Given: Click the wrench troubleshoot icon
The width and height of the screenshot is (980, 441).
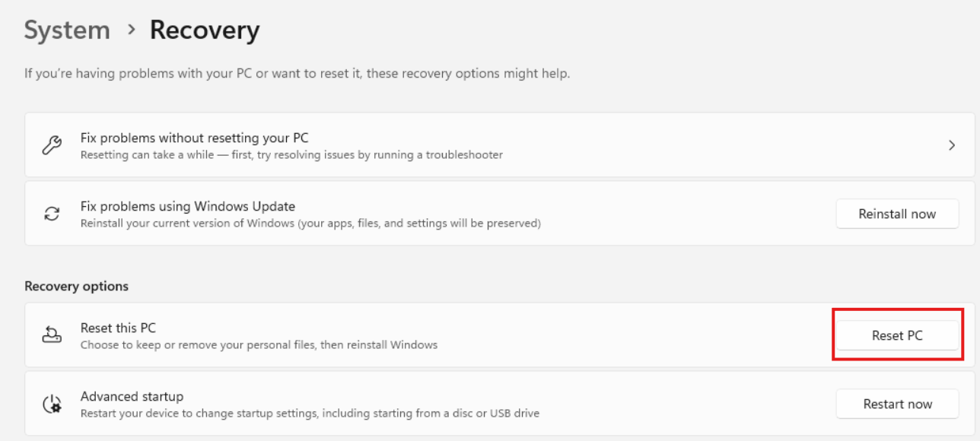Looking at the screenshot, I should (52, 145).
